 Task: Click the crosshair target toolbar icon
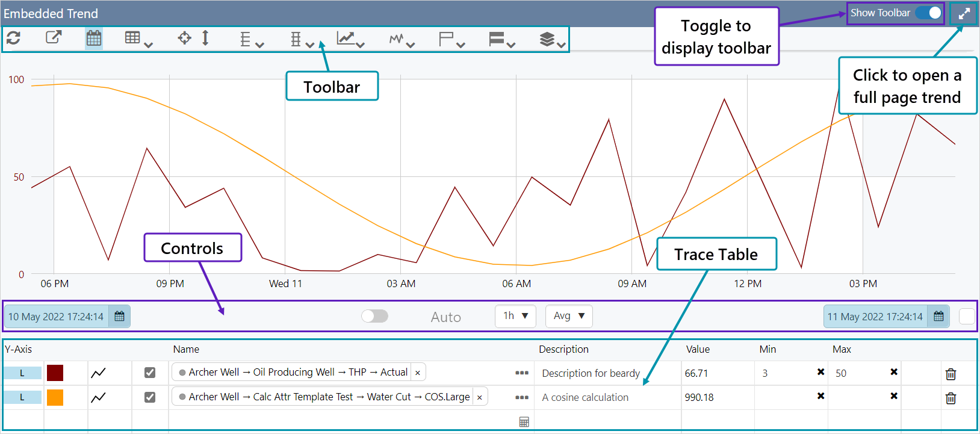click(x=185, y=38)
